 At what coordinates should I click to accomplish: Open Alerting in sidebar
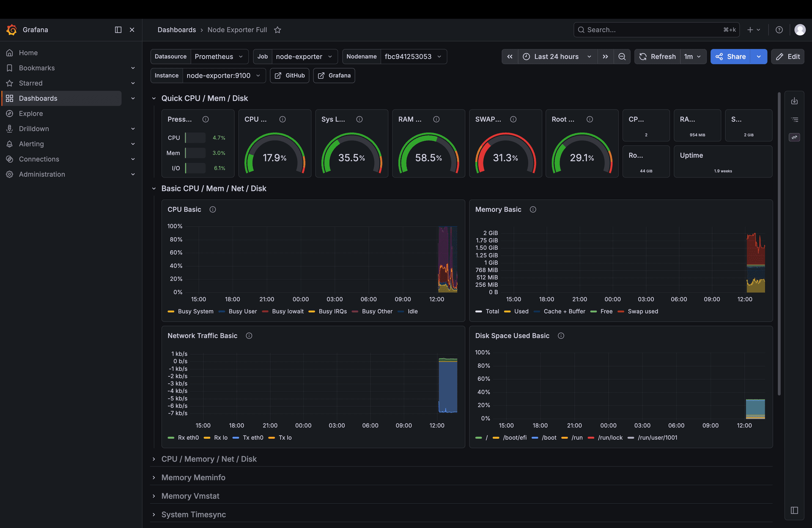coord(31,144)
